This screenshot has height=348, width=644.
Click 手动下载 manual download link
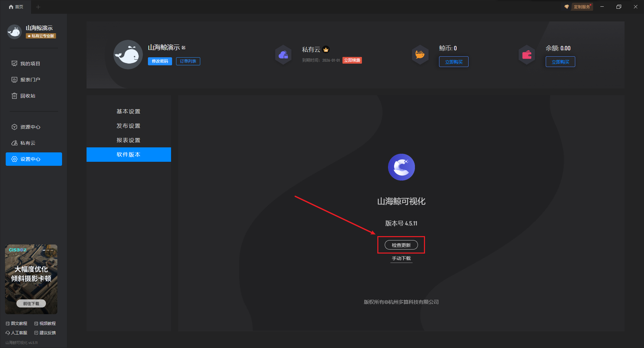(x=401, y=259)
